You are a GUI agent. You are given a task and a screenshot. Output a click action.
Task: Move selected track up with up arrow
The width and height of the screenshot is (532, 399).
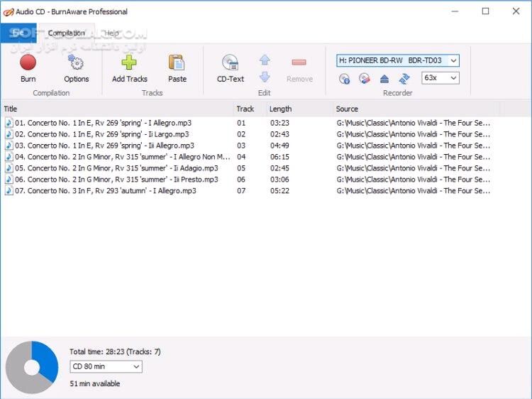coord(265,60)
